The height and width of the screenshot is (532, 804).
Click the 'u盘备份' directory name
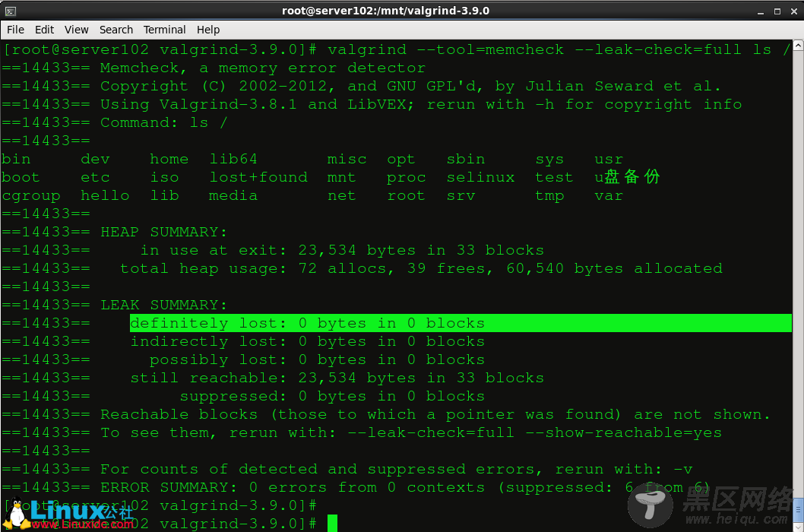pos(627,177)
